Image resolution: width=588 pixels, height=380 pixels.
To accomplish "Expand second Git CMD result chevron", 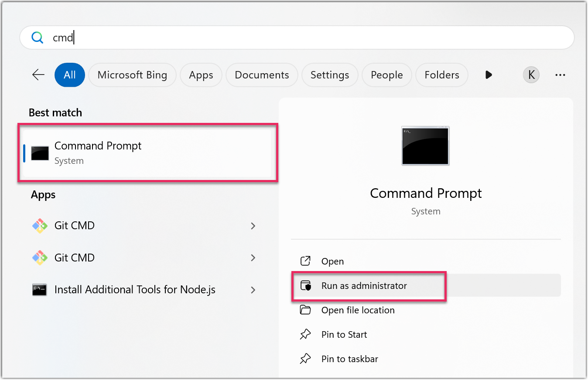I will [253, 258].
